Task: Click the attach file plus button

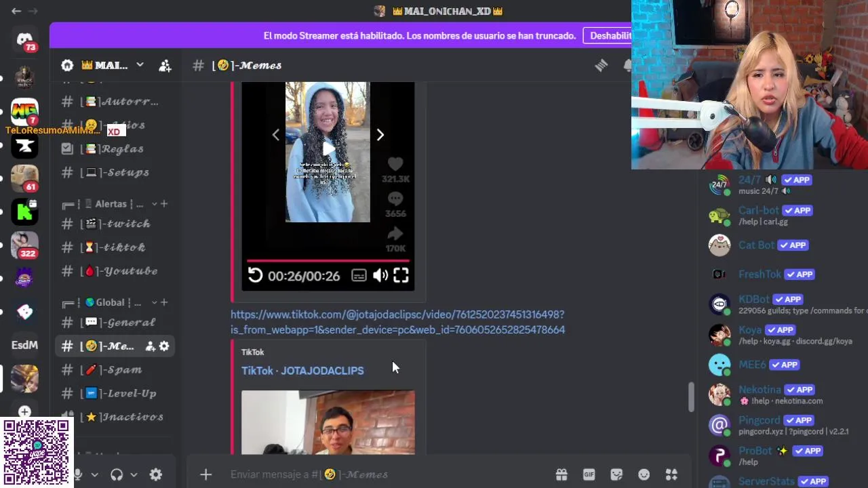Action: 205,474
